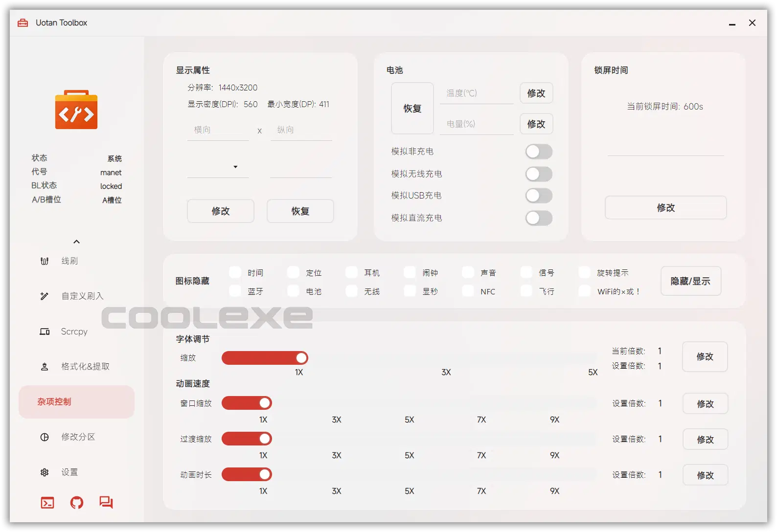The image size is (777, 532).
Task: Click the red toolbox icon in the title bar
Action: pyautogui.click(x=23, y=22)
